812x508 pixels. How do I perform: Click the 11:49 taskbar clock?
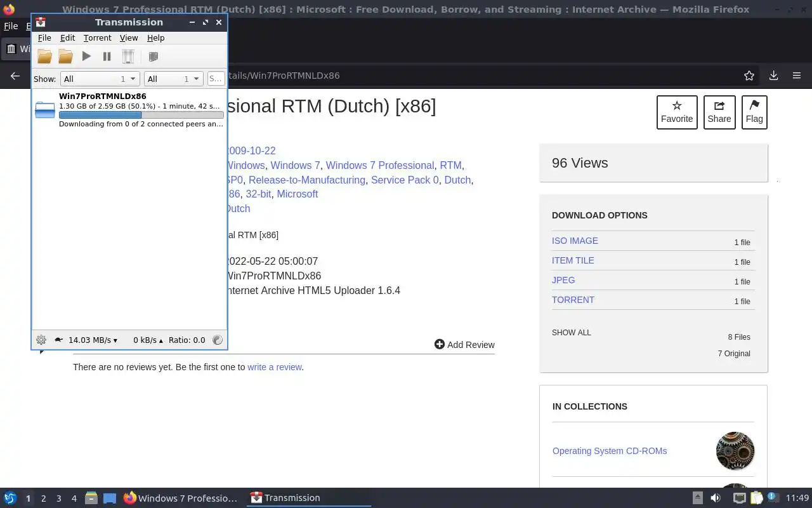797,498
